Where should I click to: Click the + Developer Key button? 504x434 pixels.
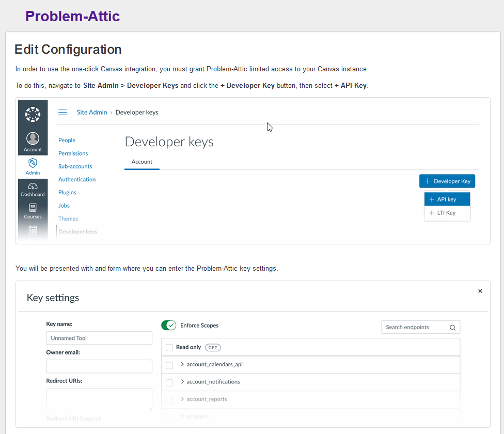pos(447,181)
